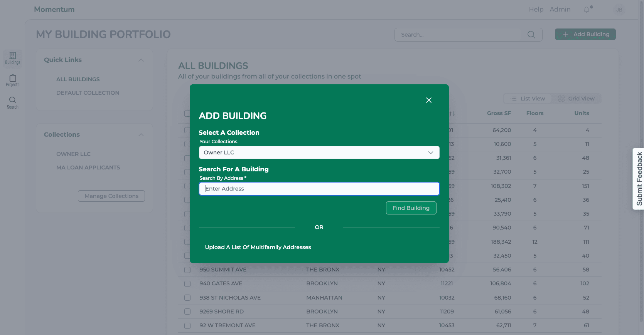Screen dimensions: 644x335
Task: Open the notifications bell
Action: pyautogui.click(x=587, y=10)
